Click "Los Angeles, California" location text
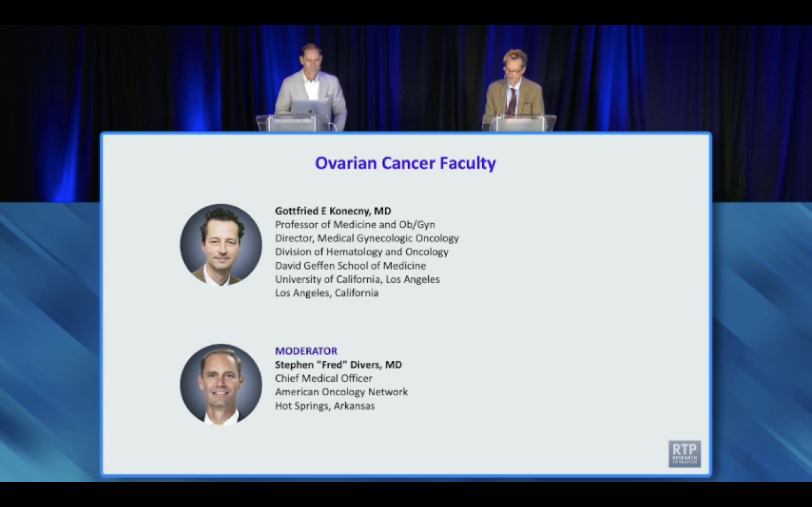This screenshot has height=507, width=812. [327, 293]
